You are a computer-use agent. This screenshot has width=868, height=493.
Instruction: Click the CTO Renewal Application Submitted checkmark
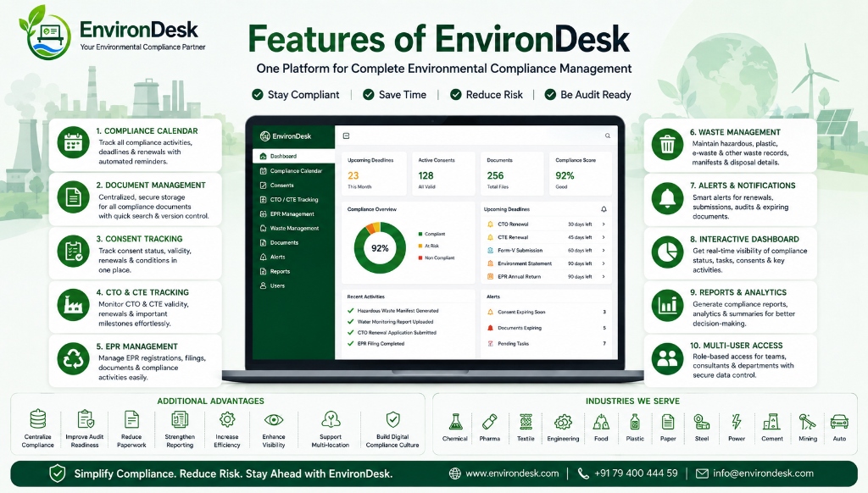350,333
